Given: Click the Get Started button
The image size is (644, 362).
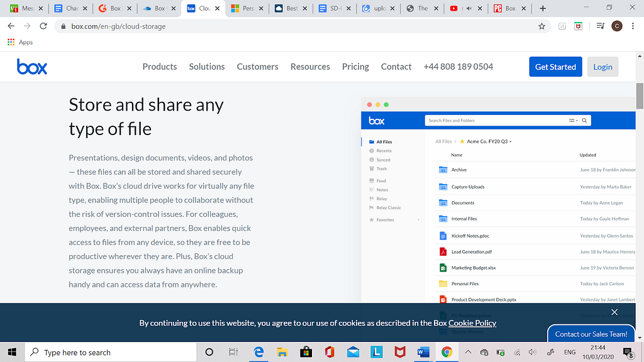Looking at the screenshot, I should 555,67.
